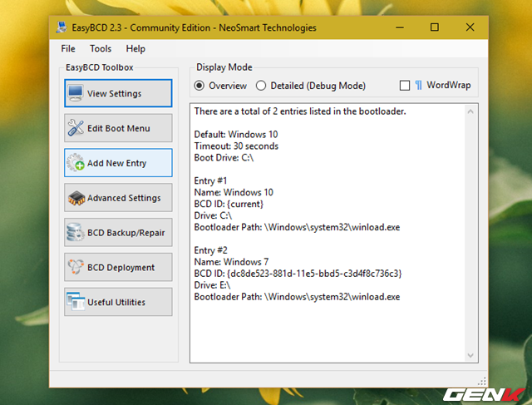Click the Edit Boot Menu tools icon

(76, 128)
